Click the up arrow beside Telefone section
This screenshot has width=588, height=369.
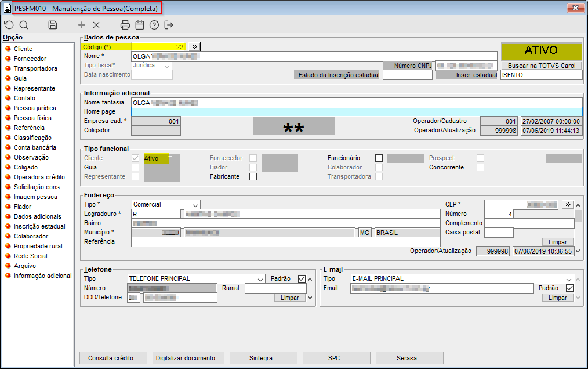pos(310,280)
